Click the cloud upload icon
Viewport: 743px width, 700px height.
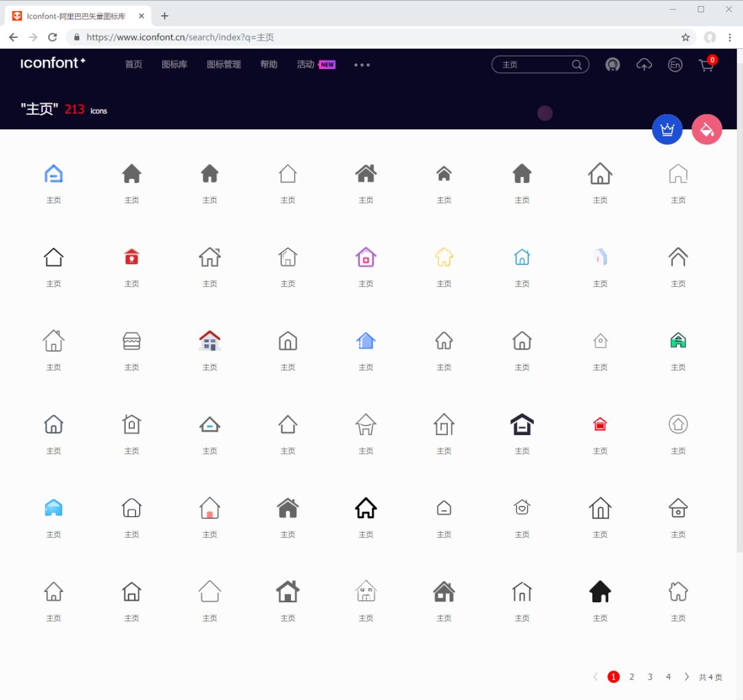pos(644,65)
